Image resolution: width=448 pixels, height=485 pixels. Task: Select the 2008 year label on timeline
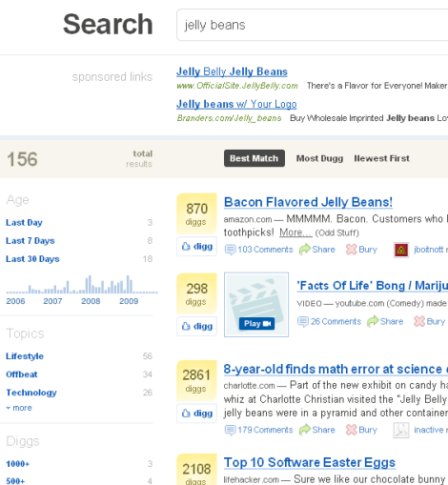coord(91,301)
